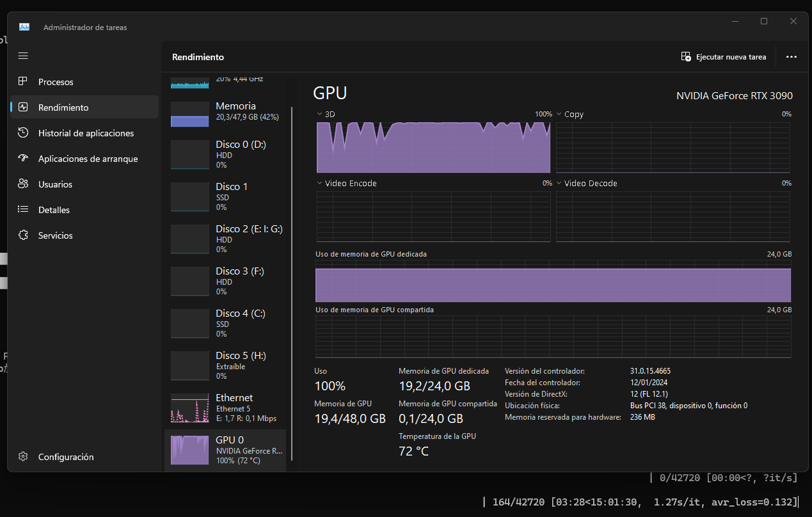This screenshot has height=517, width=812.
Task: Select Disco 2 (E: I: G:) resource
Action: click(x=225, y=239)
